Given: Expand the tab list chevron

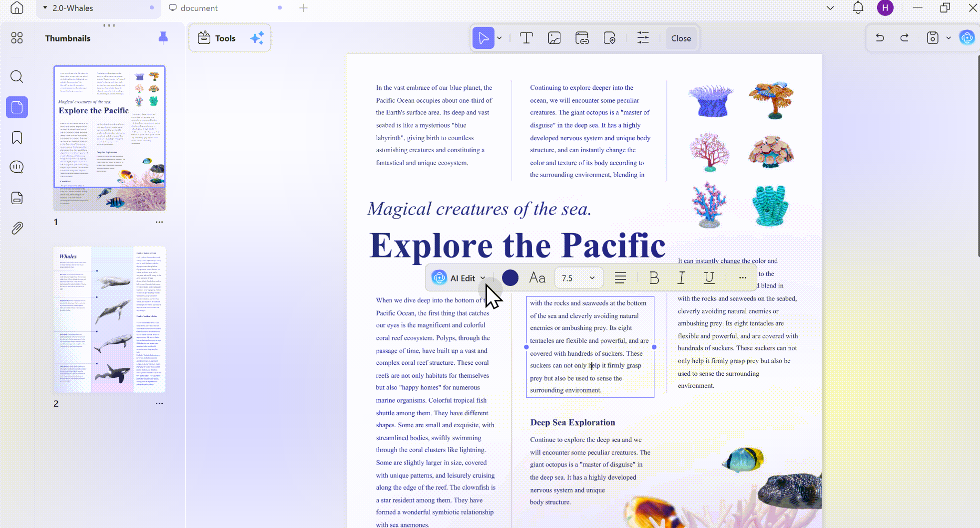Looking at the screenshot, I should pos(830,8).
